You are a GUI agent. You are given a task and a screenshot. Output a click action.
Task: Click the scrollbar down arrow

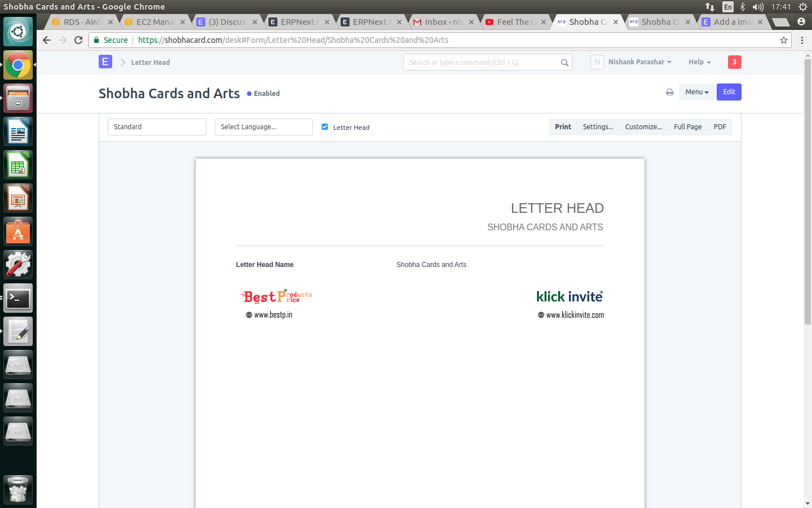[x=807, y=503]
